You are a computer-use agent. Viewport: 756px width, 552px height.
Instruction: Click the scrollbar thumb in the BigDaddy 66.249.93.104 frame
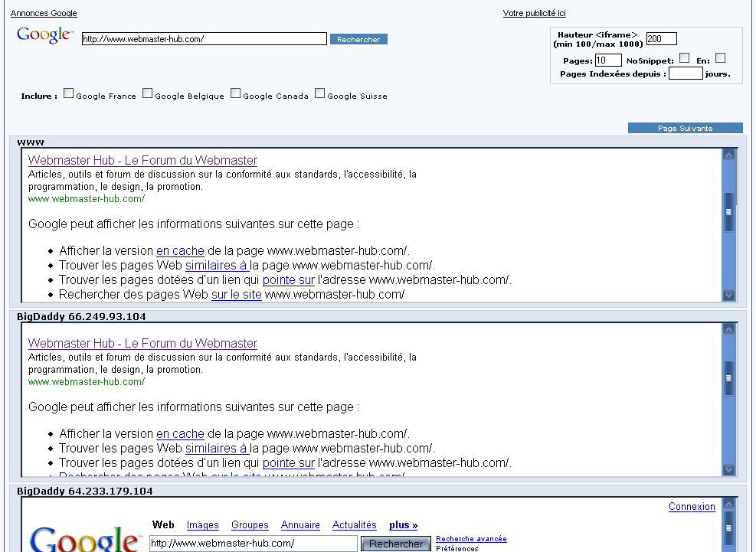click(x=728, y=378)
